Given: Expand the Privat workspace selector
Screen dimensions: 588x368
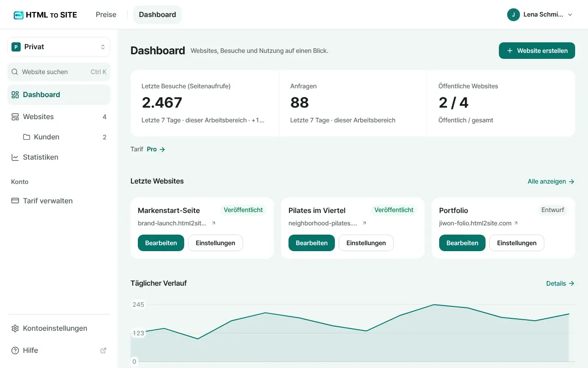Looking at the screenshot, I should coord(59,47).
